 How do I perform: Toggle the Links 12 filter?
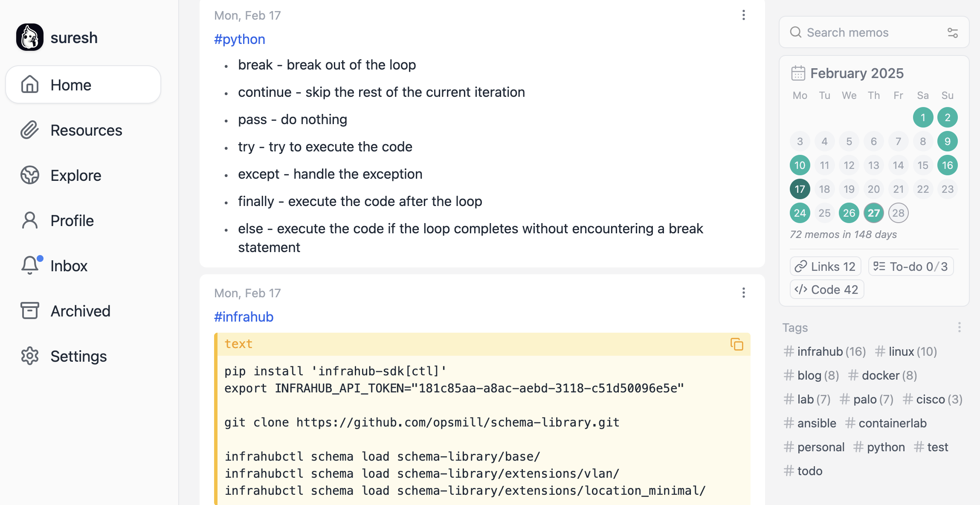(x=825, y=267)
